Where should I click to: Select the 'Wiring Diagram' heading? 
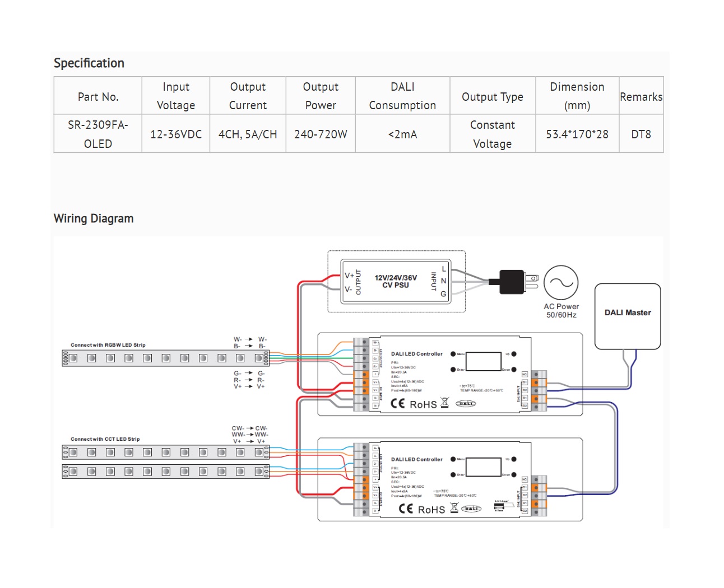pyautogui.click(x=94, y=218)
